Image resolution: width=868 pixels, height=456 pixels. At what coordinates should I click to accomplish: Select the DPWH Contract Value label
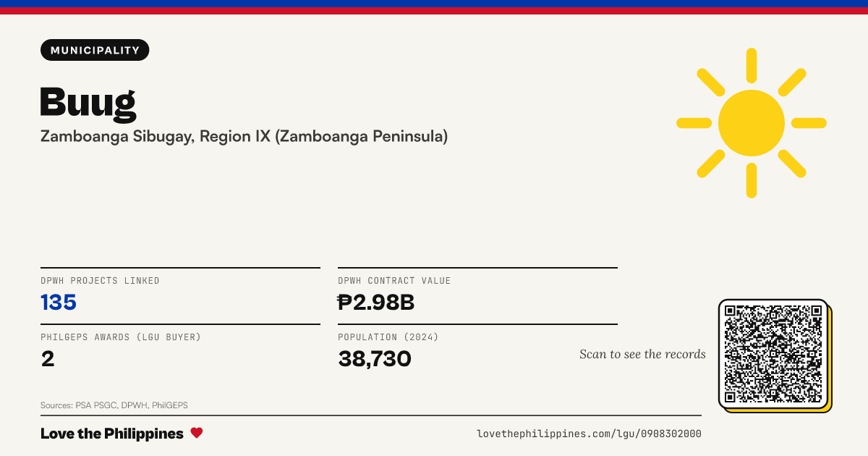pyautogui.click(x=394, y=281)
